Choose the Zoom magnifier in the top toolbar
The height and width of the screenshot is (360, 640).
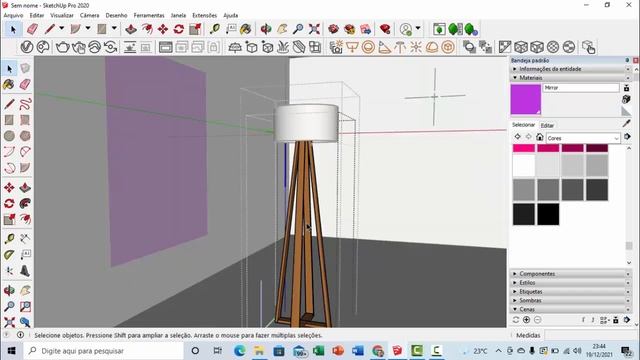(298, 29)
